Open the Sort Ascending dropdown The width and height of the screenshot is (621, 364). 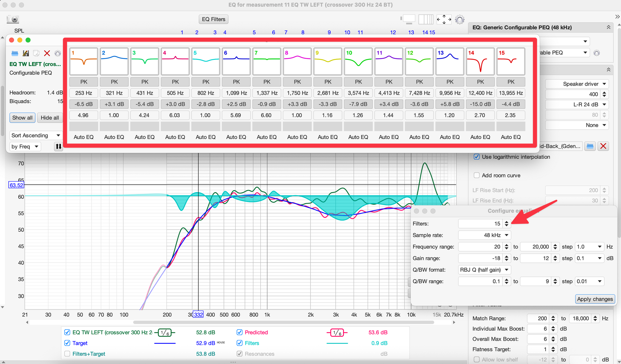coord(35,135)
